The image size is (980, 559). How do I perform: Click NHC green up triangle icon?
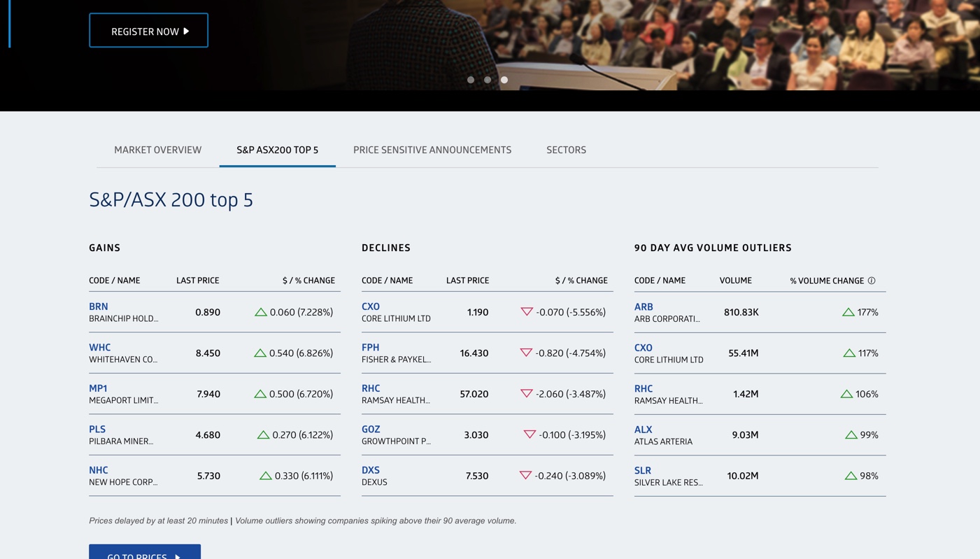pyautogui.click(x=266, y=476)
